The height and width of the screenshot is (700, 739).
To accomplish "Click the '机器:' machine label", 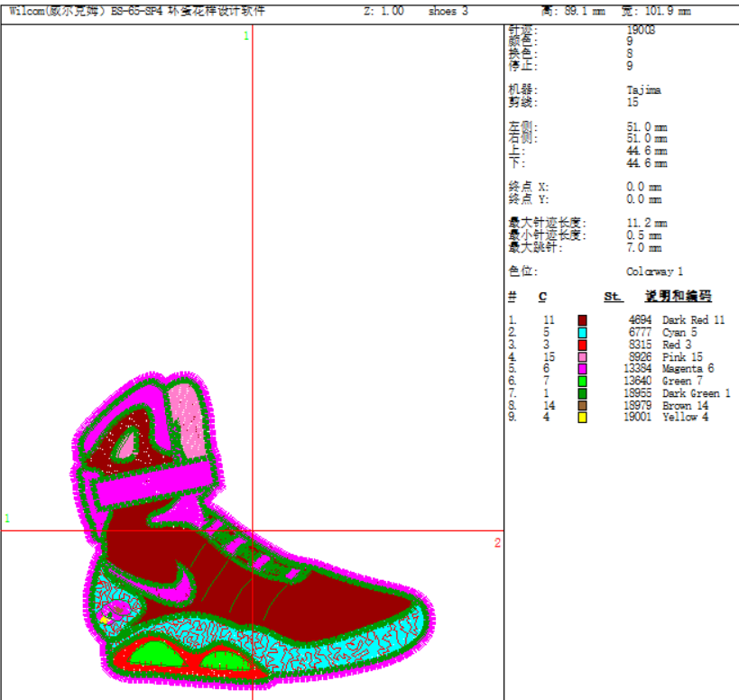I will click(x=522, y=90).
